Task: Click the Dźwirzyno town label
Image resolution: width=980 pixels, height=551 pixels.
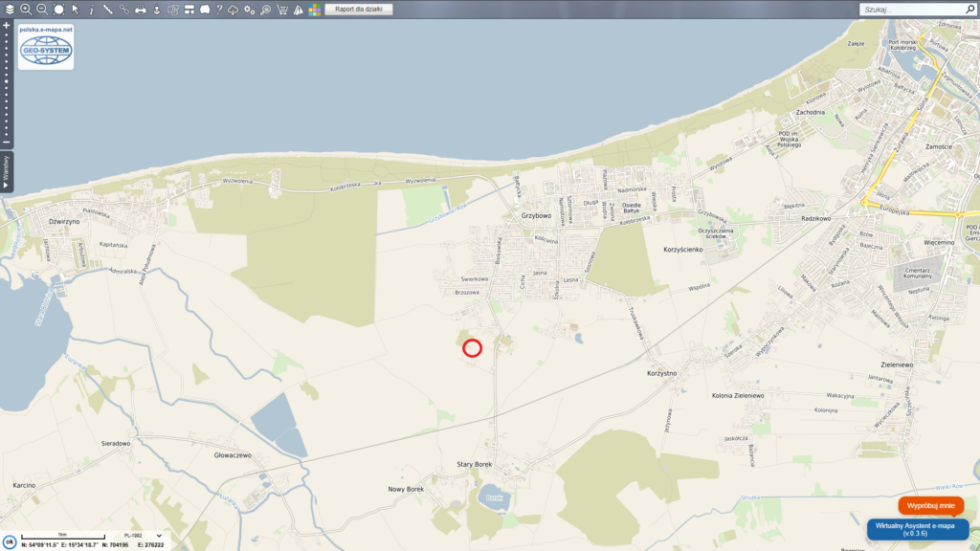Action: pos(64,221)
